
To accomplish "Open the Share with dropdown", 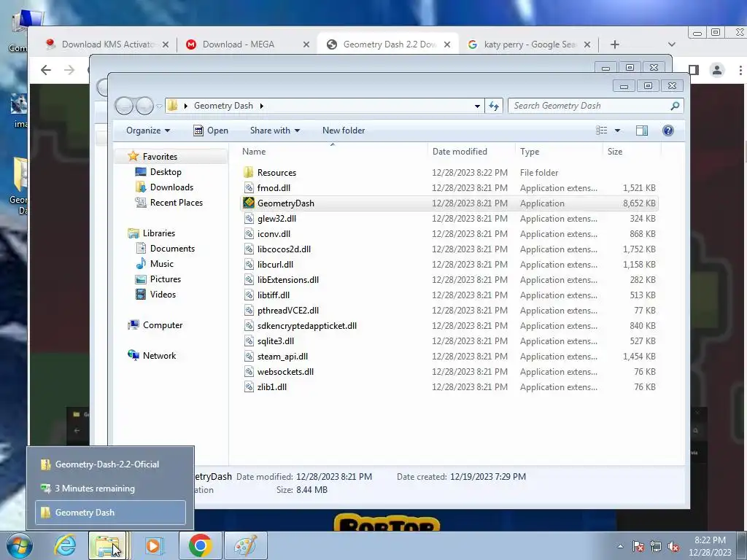I will pyautogui.click(x=275, y=131).
